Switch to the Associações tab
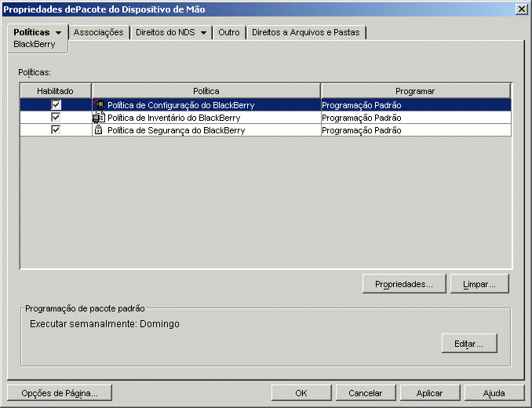 [98, 32]
